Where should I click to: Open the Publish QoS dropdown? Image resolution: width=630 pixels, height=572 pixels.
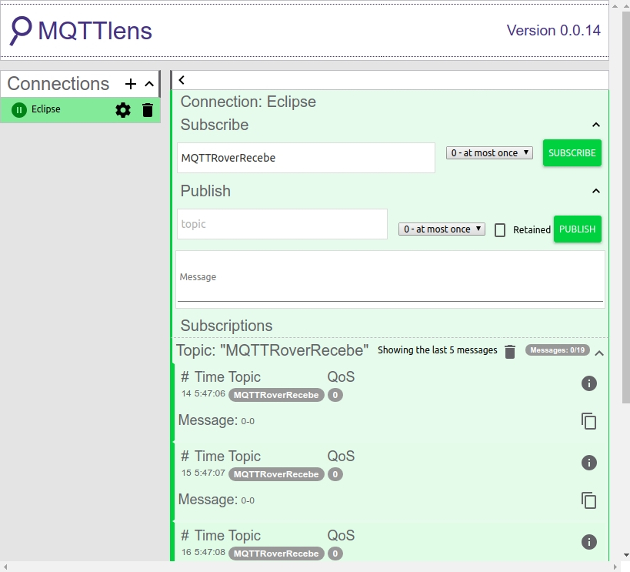pyautogui.click(x=442, y=229)
